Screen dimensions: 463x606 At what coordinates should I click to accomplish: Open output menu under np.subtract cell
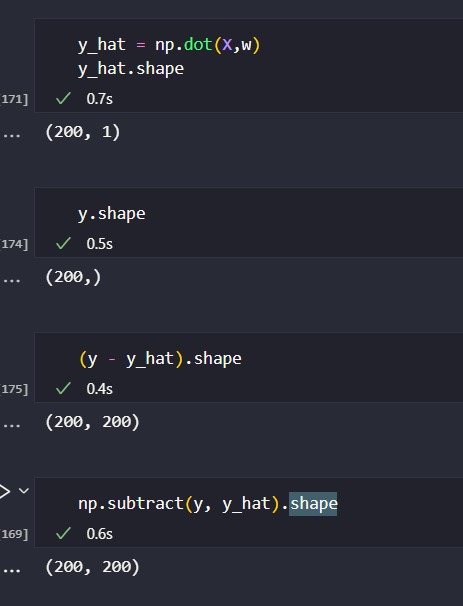coord(12,571)
